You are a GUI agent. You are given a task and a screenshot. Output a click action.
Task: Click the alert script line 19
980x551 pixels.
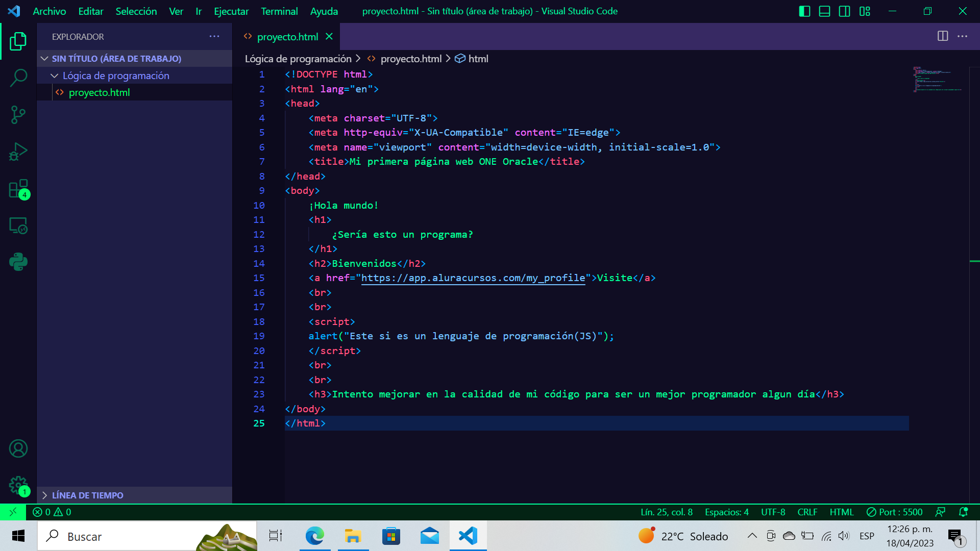click(461, 336)
